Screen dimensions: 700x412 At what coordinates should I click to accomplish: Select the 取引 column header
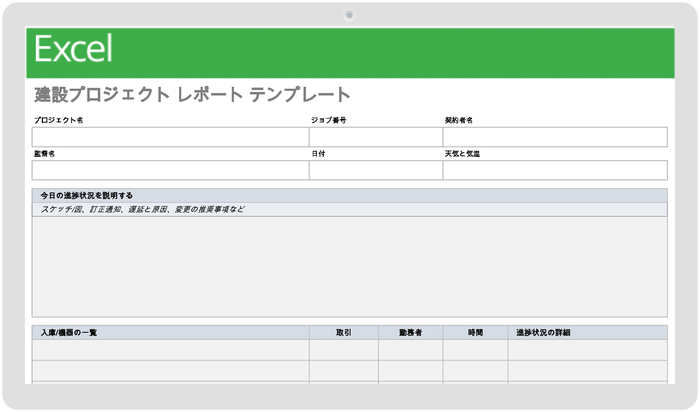point(344,333)
